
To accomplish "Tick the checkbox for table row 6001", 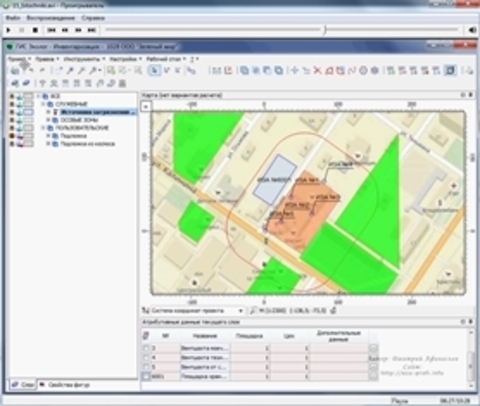I will pos(146,376).
